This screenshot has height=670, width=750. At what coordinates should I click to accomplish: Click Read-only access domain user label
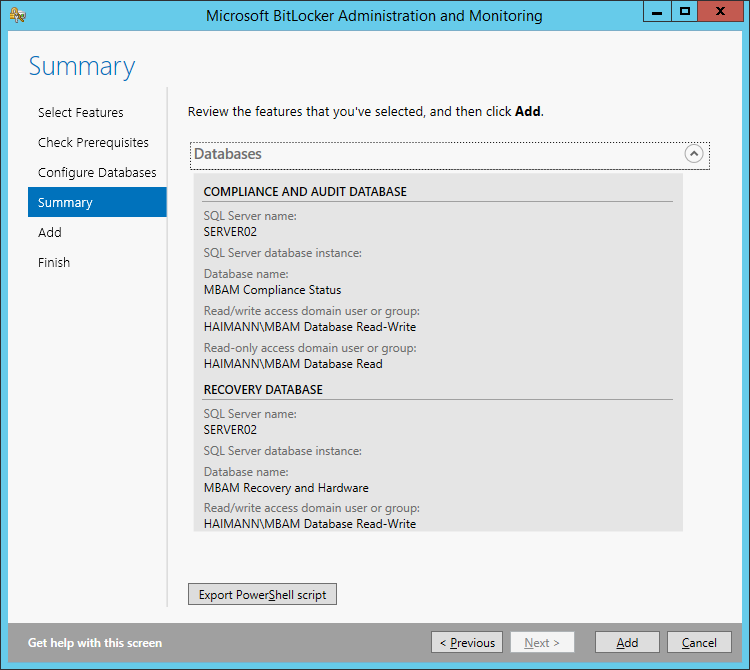(x=310, y=348)
